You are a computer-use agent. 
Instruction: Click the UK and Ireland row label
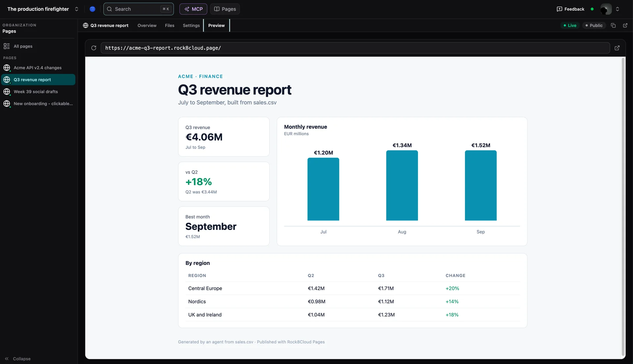[205, 315]
